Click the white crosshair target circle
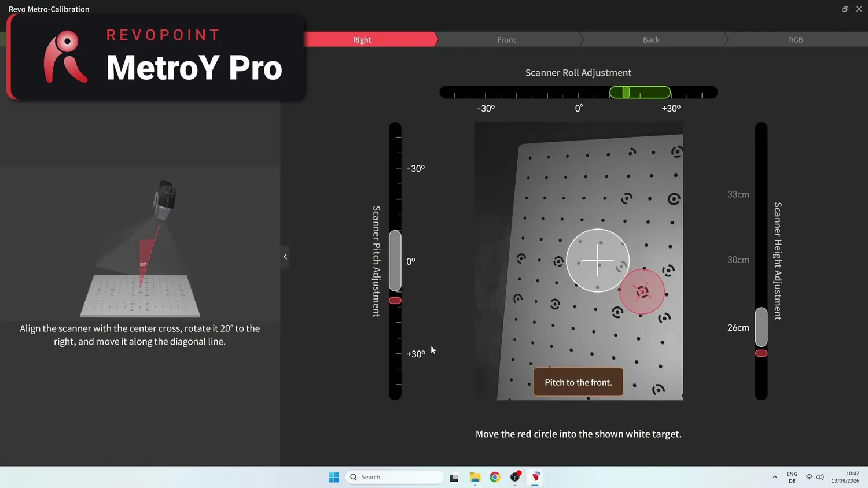 [x=598, y=260]
